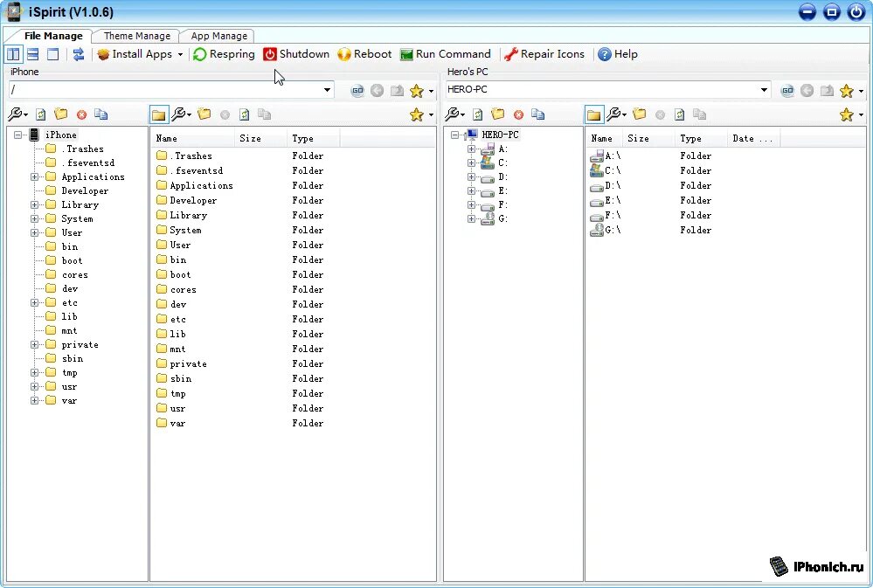
Task: Click the back arrow beside HERO-PC path
Action: 807,90
